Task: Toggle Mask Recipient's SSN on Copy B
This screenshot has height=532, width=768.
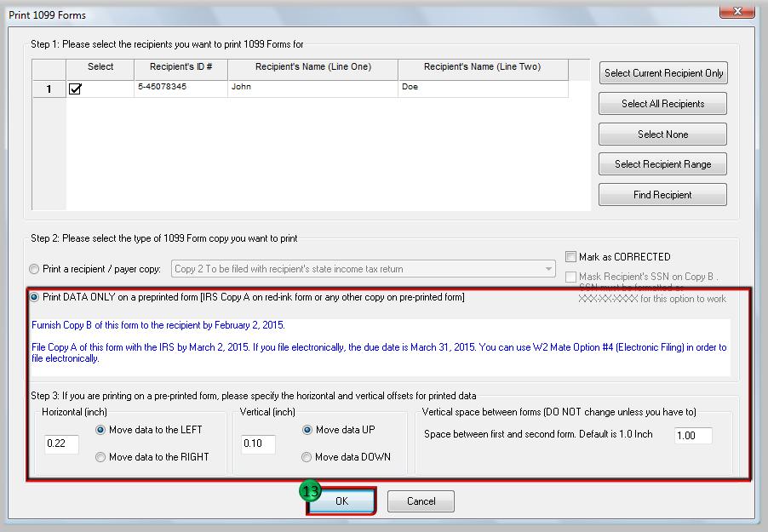Action: point(570,277)
